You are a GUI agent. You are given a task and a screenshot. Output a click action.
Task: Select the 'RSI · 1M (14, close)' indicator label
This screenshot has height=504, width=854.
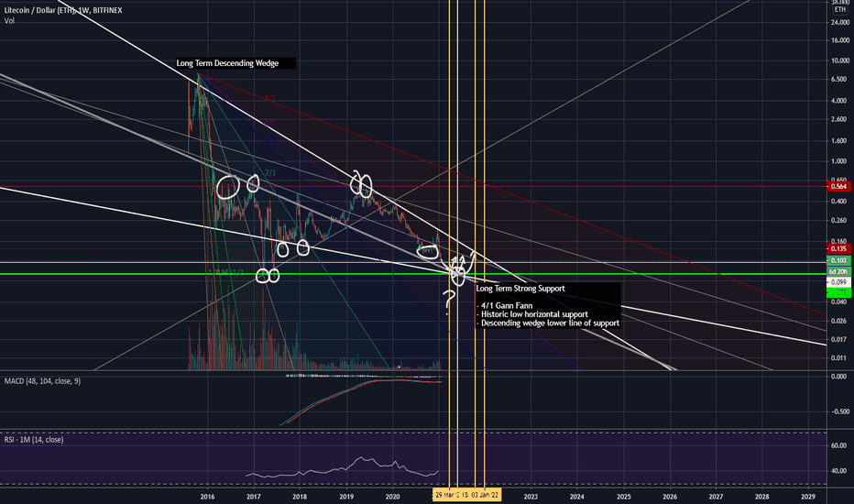pos(34,439)
